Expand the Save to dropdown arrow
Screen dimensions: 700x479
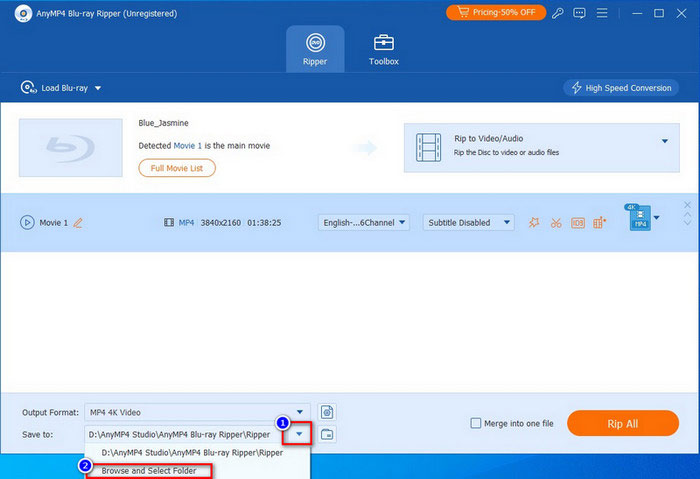pyautogui.click(x=299, y=434)
